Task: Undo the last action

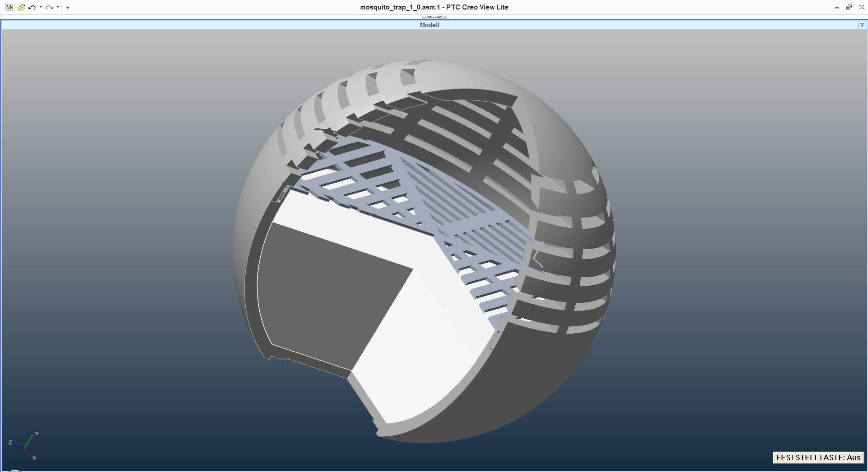Action: point(32,7)
